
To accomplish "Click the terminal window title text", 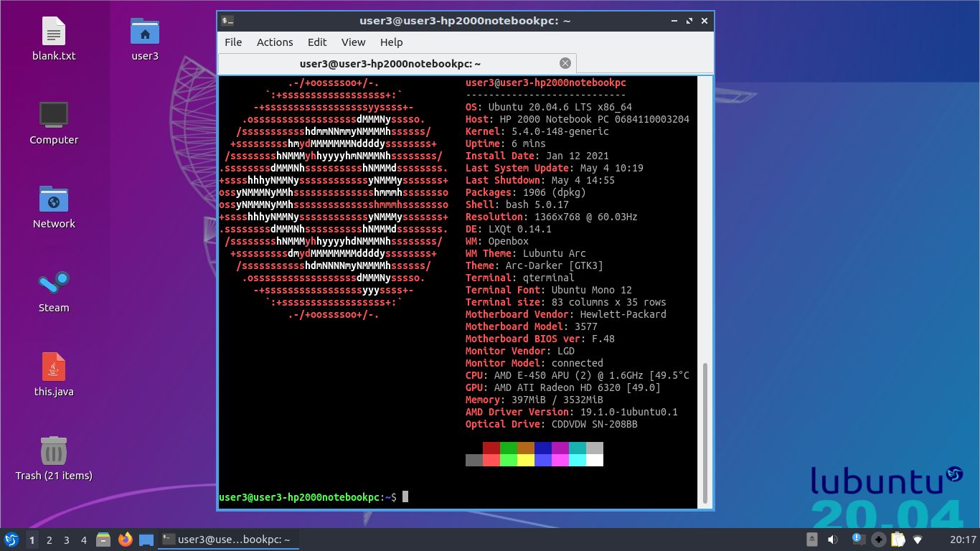I will [465, 21].
